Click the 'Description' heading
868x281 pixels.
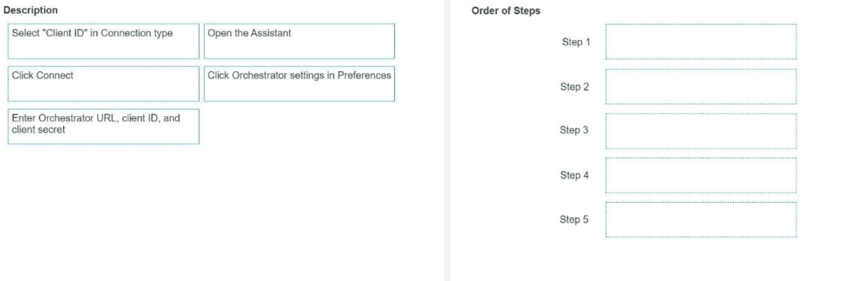point(31,10)
